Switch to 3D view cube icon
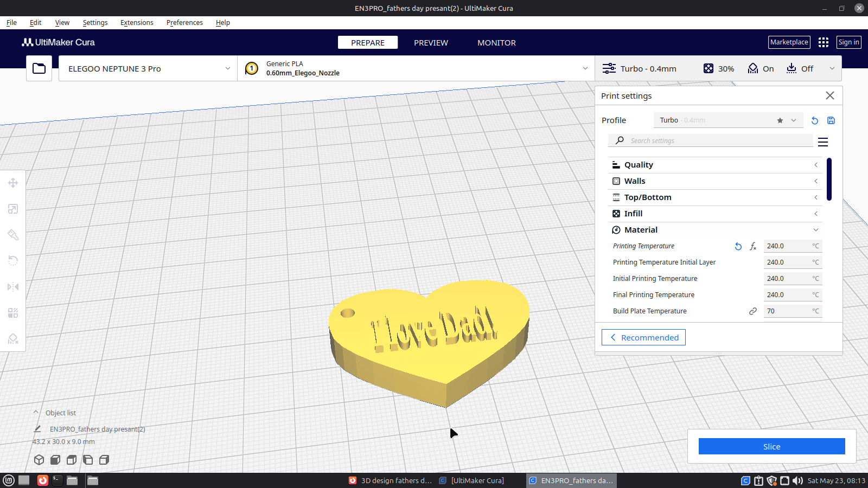This screenshot has width=868, height=488. tap(39, 460)
